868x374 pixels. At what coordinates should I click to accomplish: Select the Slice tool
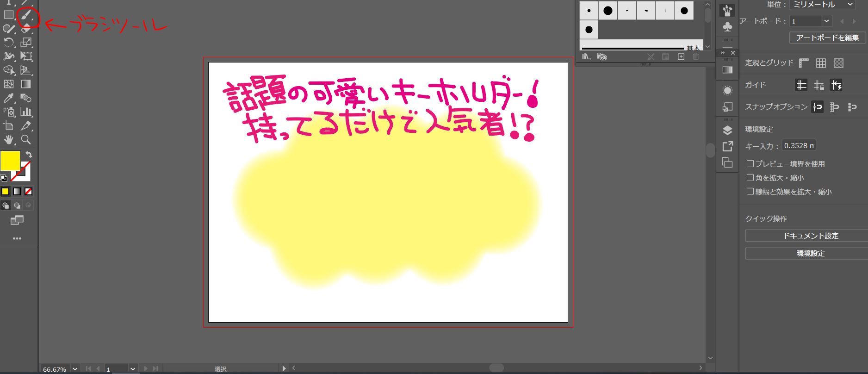pyautogui.click(x=26, y=126)
